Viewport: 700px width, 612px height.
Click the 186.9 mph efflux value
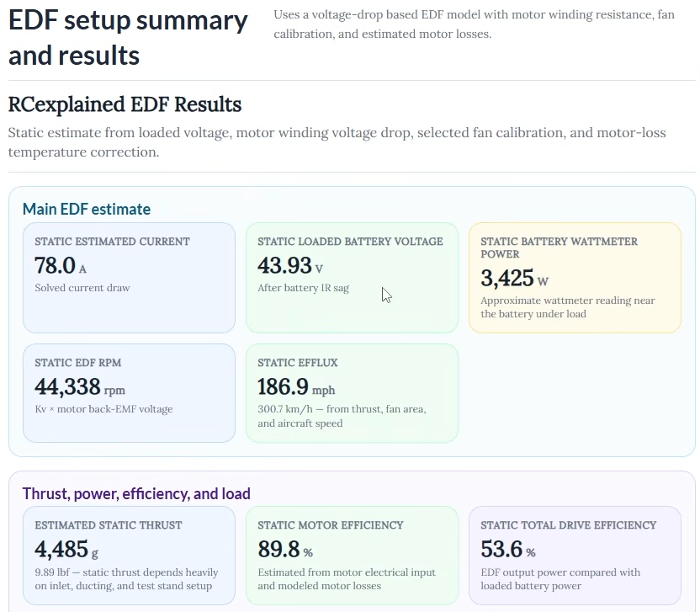pos(296,387)
